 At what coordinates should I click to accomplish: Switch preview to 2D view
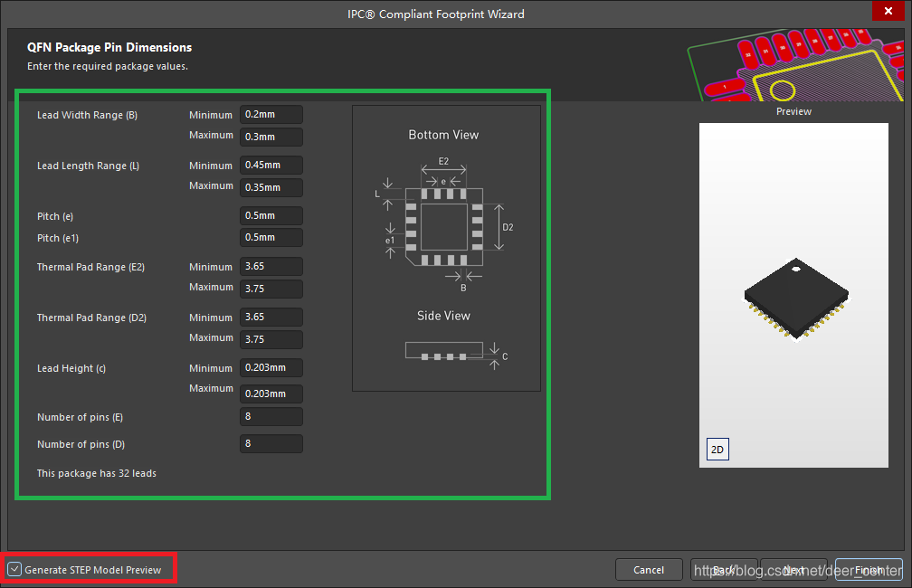717,450
